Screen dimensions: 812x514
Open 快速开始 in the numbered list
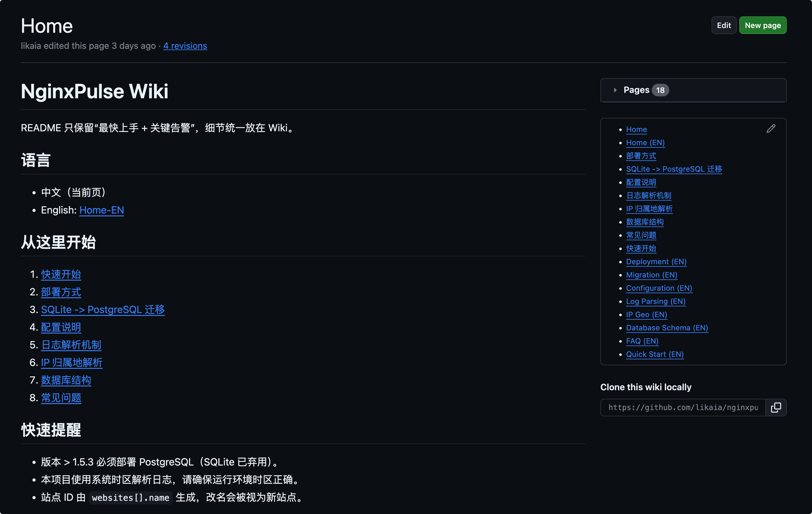click(61, 274)
